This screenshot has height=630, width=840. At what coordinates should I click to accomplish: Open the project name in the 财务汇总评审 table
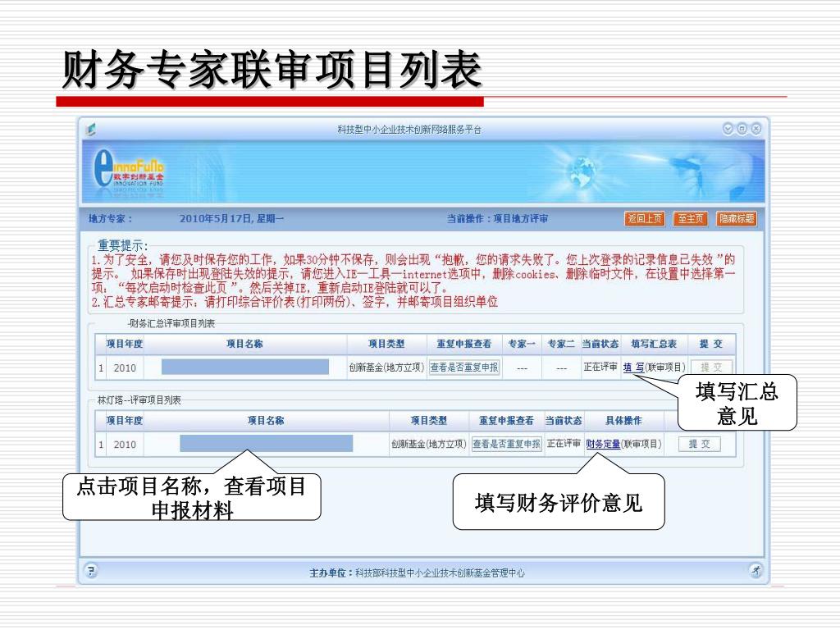click(x=244, y=367)
